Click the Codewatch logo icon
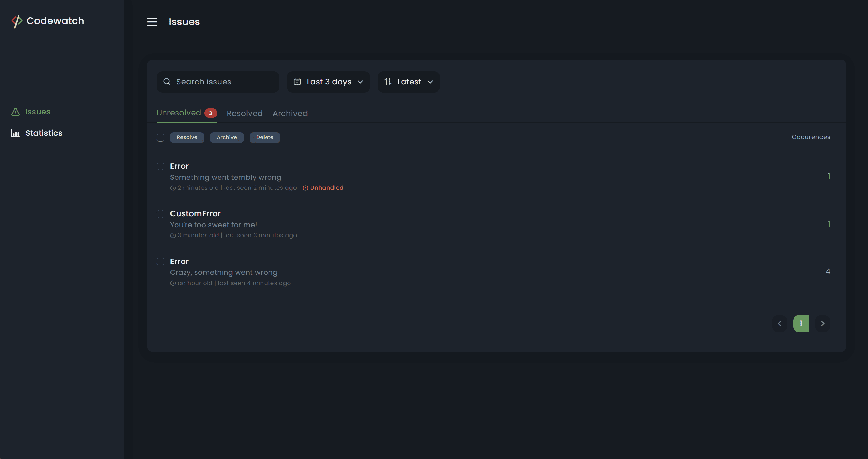This screenshot has width=868, height=459. coord(17,21)
